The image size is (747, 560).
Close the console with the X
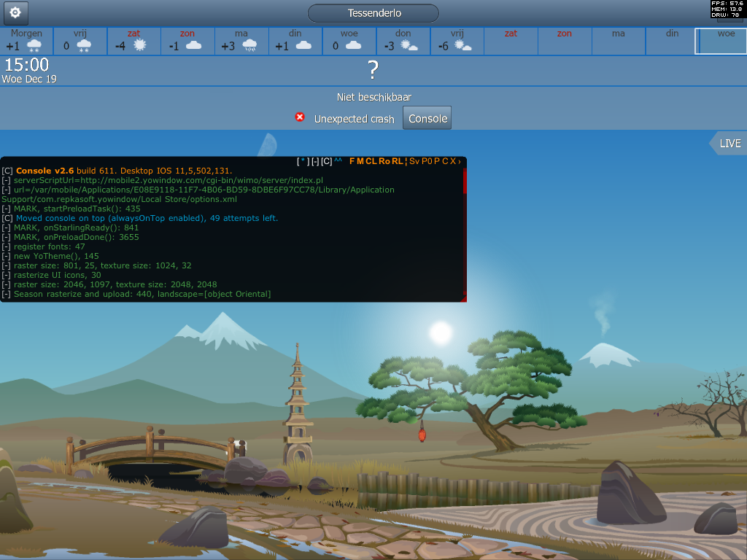[x=453, y=161]
